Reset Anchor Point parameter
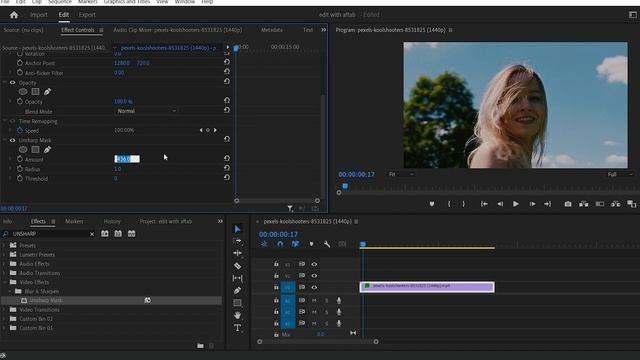This screenshot has width=640, height=360. [227, 62]
